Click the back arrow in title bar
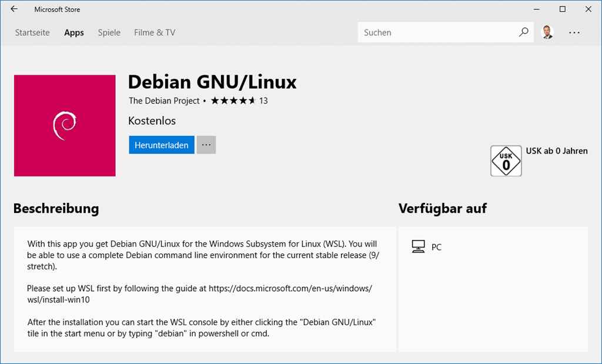The image size is (602, 364). click(14, 9)
